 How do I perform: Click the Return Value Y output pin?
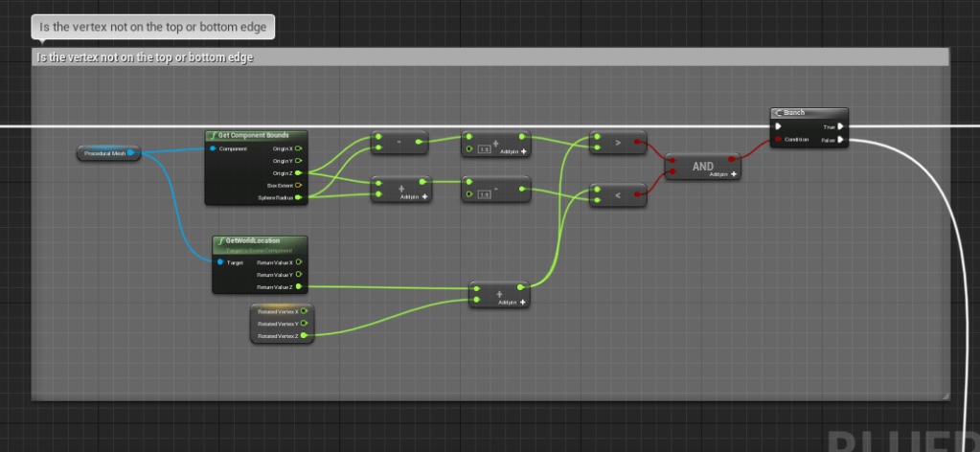[x=298, y=274]
